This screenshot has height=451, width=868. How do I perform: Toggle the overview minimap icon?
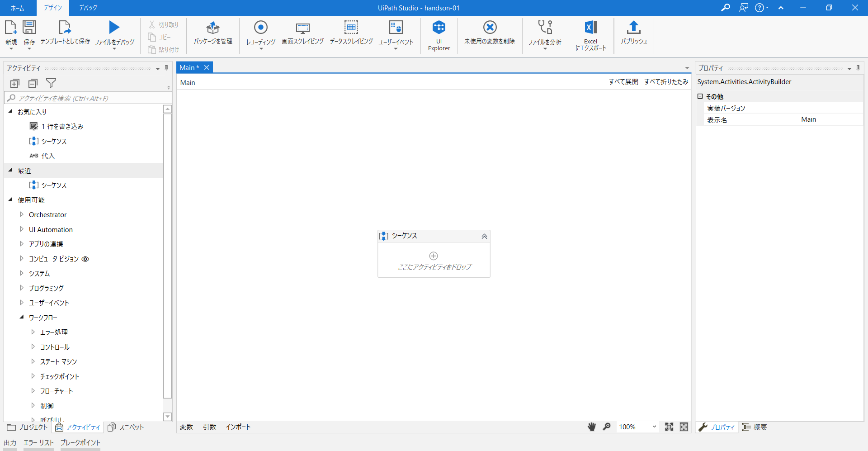[684, 427]
